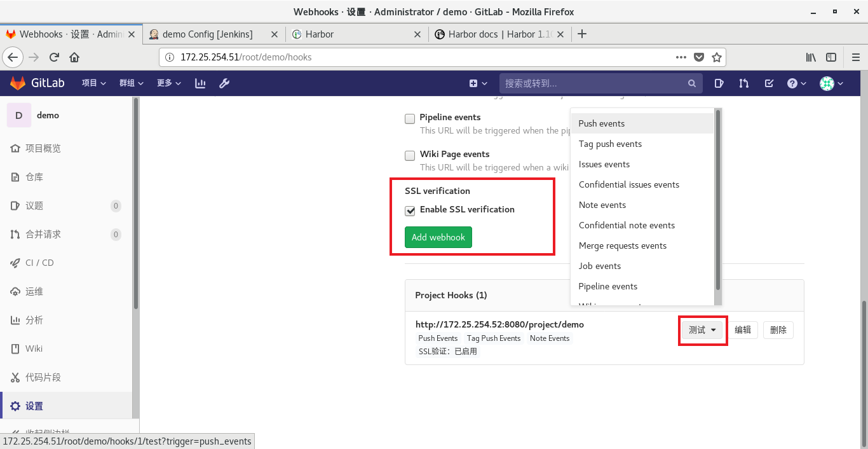Click the GitLab logo in navbar
Screen dimensions: 868x449
coord(36,83)
